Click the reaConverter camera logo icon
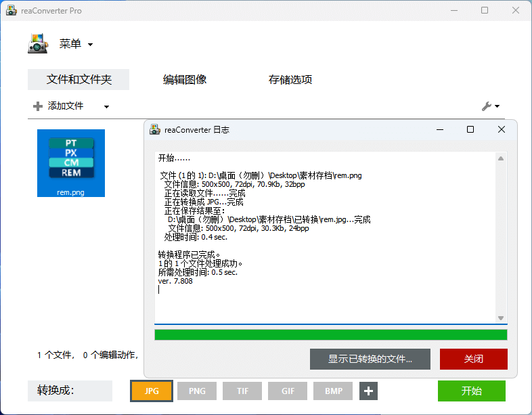532x415 pixels. [x=38, y=43]
